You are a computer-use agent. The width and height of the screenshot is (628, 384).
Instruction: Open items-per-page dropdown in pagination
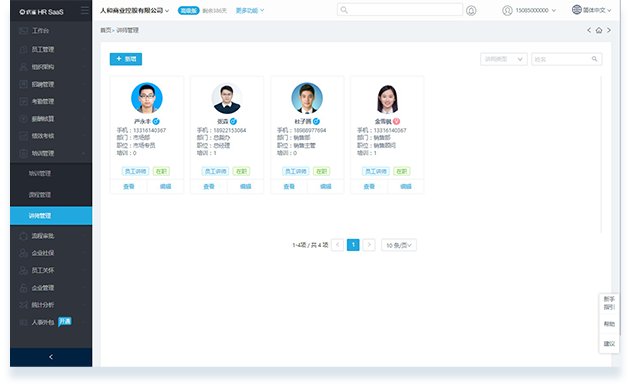point(399,245)
